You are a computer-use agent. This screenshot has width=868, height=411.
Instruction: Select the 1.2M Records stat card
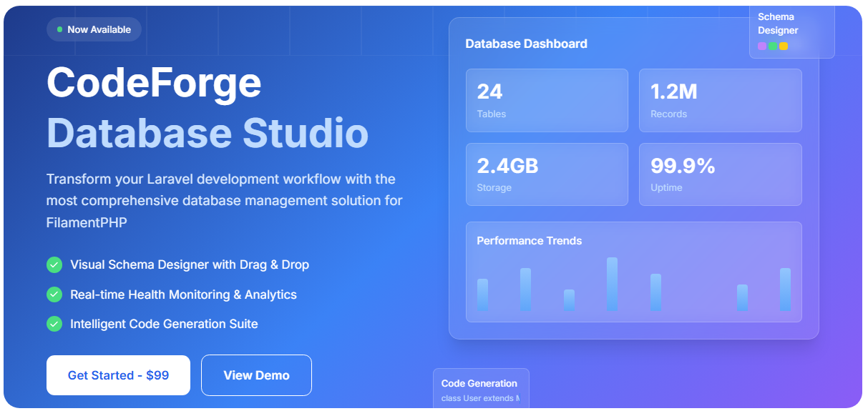721,100
